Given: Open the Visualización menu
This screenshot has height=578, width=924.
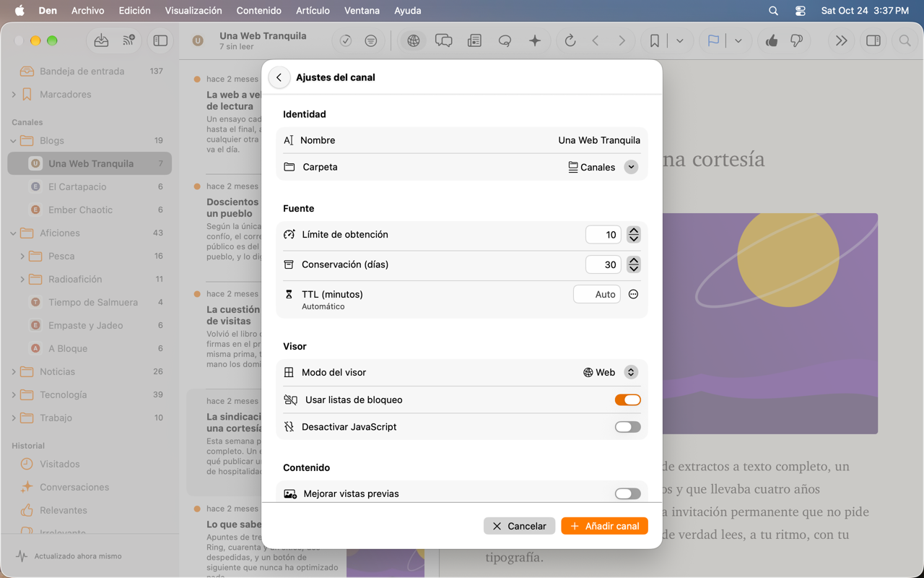Looking at the screenshot, I should tap(193, 11).
